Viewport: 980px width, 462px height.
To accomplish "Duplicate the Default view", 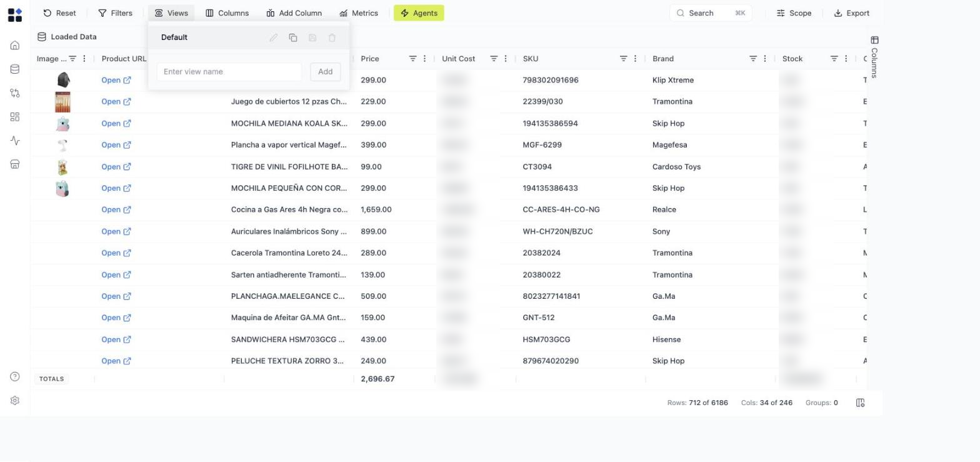I will pos(293,38).
